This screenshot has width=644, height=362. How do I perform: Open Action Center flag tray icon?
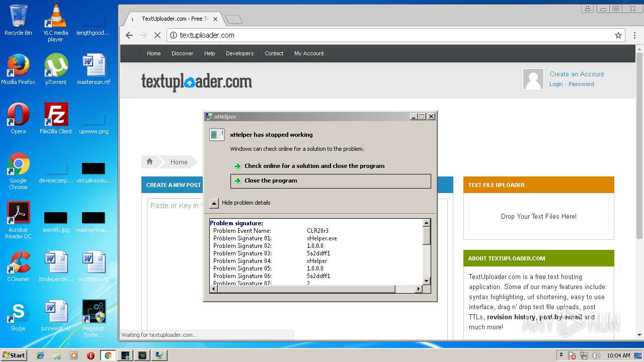[572, 355]
